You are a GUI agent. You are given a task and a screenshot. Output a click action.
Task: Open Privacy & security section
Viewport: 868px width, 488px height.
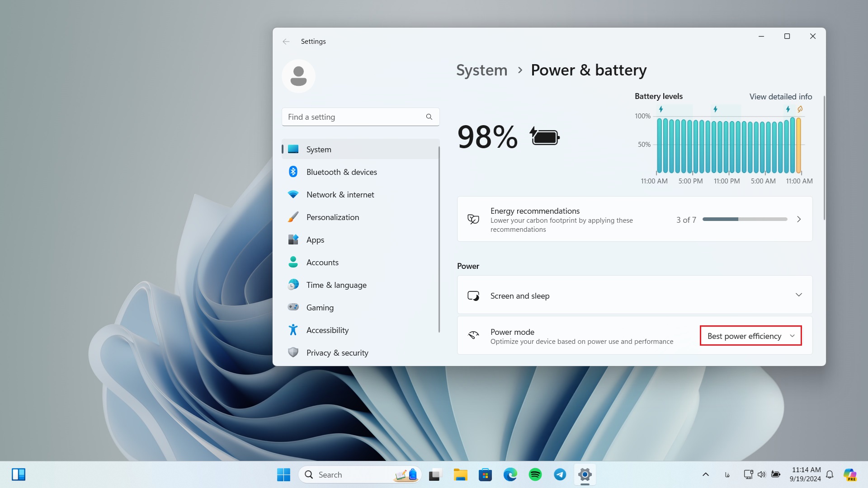coord(337,353)
